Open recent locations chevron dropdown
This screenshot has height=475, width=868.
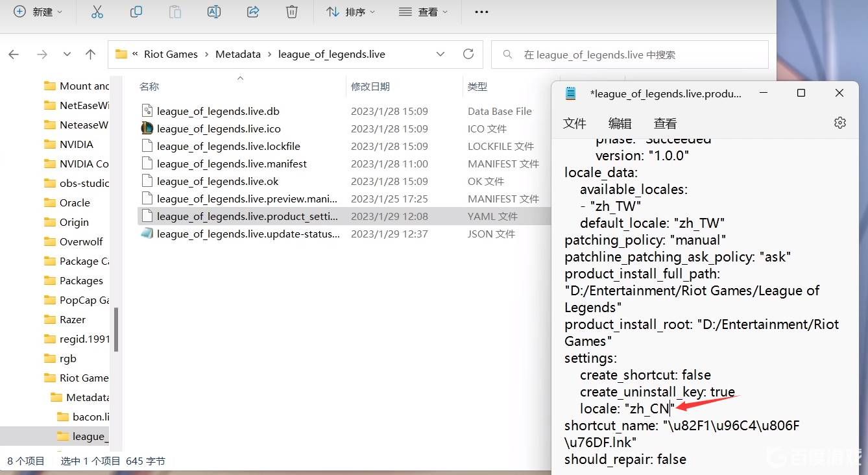[x=67, y=55]
